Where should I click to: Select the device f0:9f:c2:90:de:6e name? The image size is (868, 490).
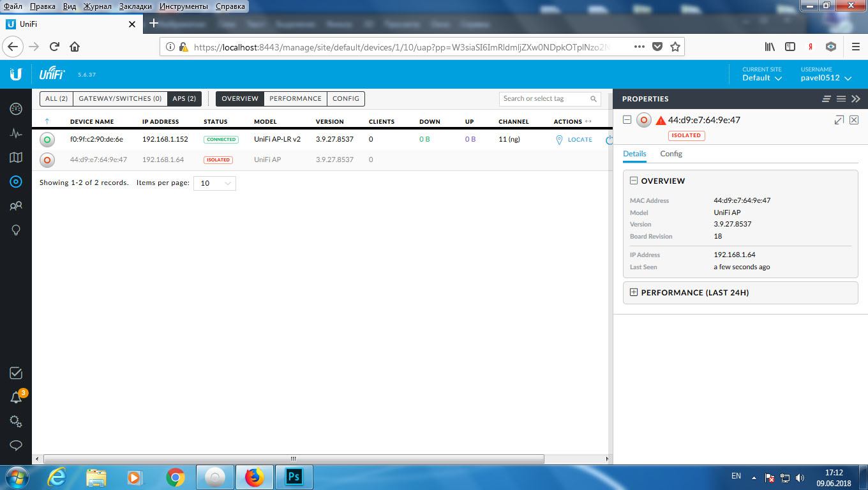click(96, 139)
